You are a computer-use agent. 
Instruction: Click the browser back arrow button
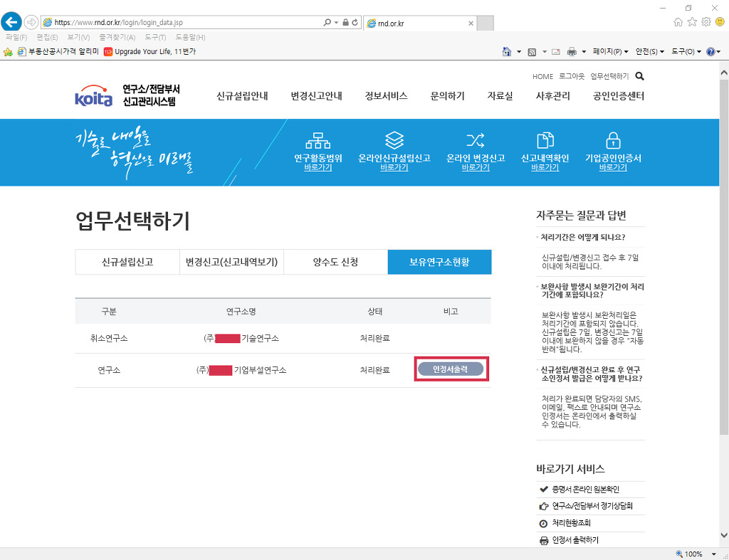12,22
